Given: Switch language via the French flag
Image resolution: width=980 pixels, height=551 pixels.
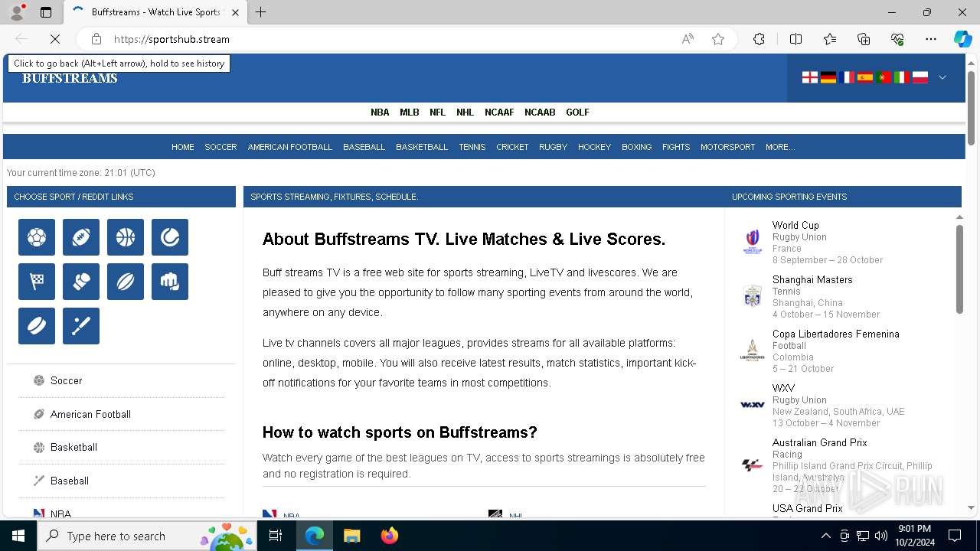Looking at the screenshot, I should 847,77.
